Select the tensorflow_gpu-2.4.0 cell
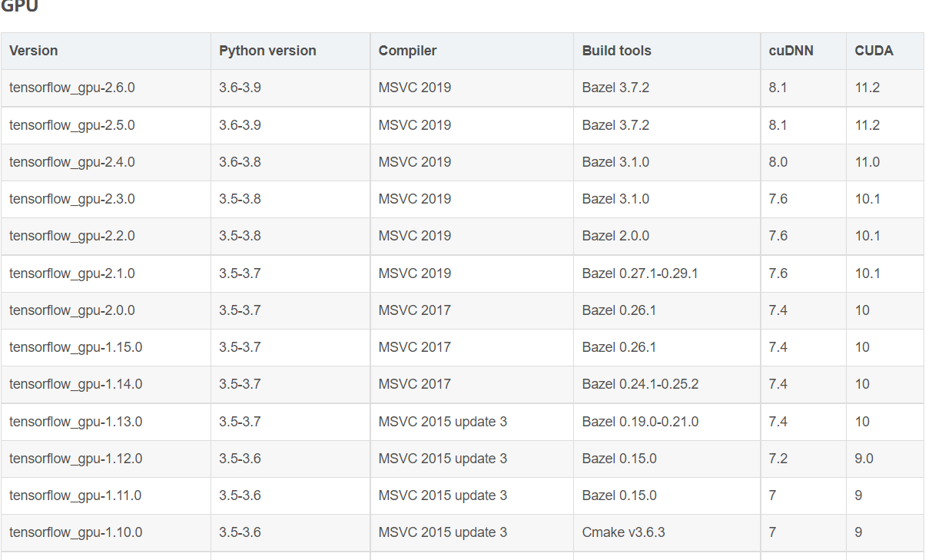The height and width of the screenshot is (560, 932). (x=106, y=162)
